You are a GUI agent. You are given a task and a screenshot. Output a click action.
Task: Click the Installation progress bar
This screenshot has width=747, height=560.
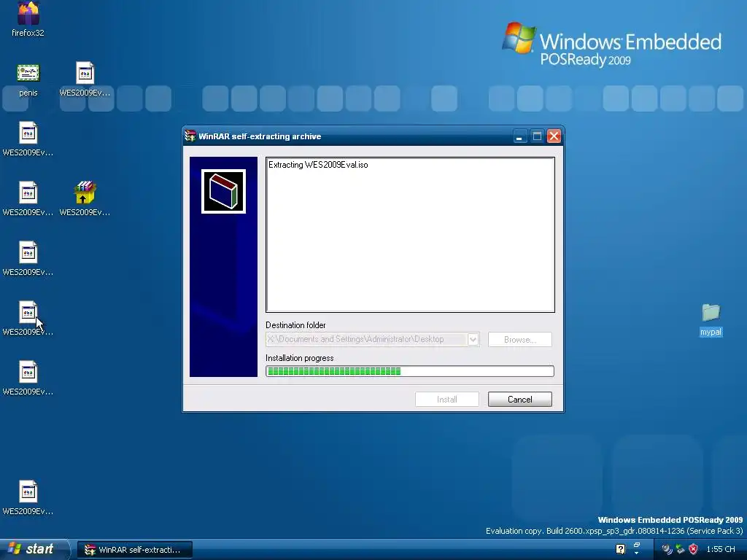(410, 371)
